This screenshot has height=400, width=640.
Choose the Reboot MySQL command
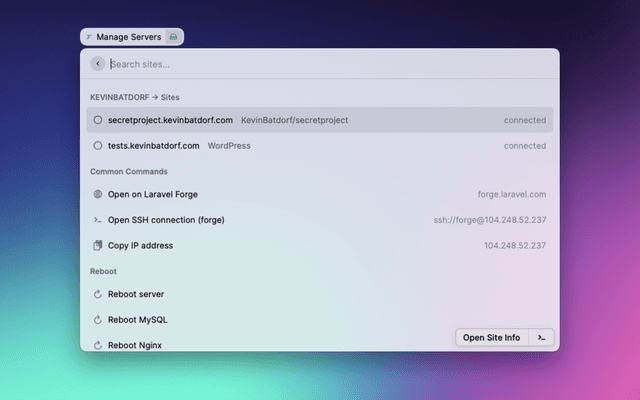tap(137, 320)
